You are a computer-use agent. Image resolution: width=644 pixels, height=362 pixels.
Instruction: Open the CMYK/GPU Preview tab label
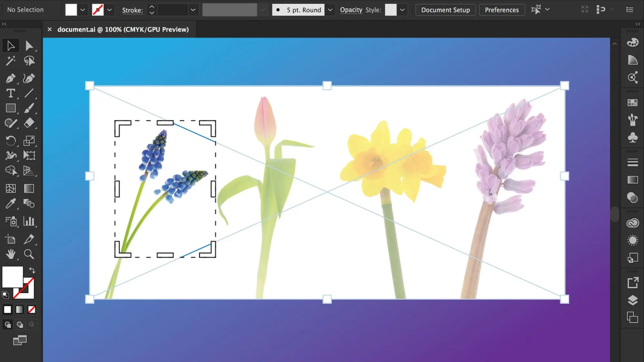pos(122,29)
